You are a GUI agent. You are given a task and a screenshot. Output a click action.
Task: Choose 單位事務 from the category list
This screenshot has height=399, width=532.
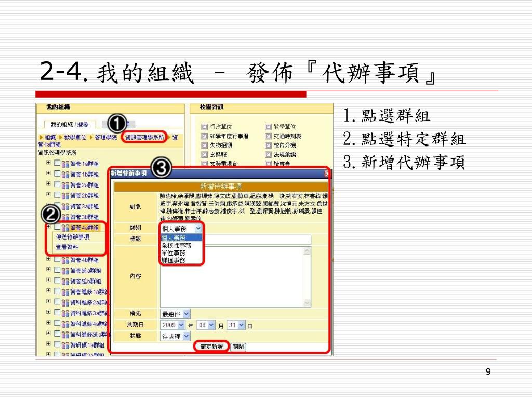(x=181, y=253)
